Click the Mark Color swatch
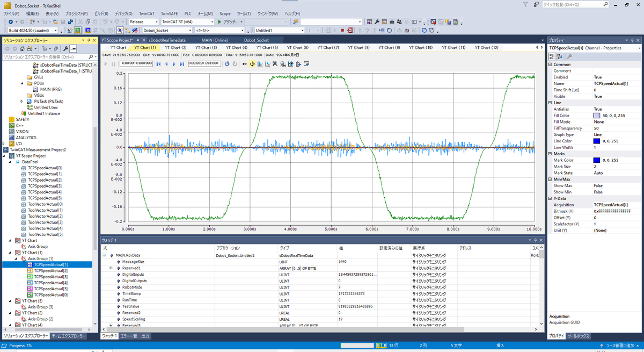Screen dimensions: 644x352 click(597, 160)
